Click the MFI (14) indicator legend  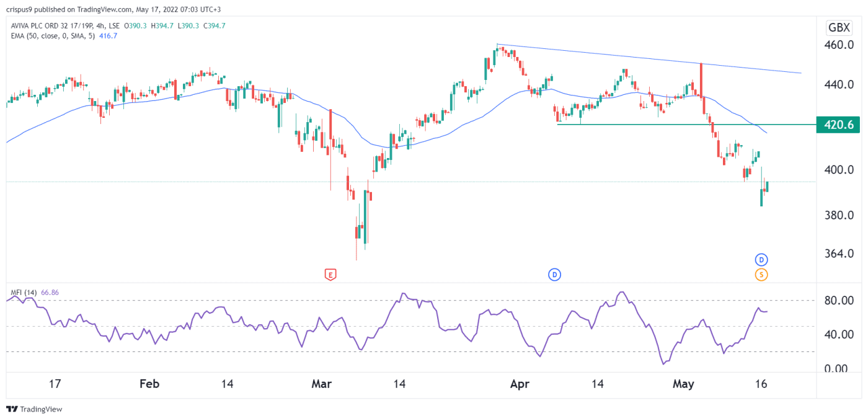click(x=23, y=291)
